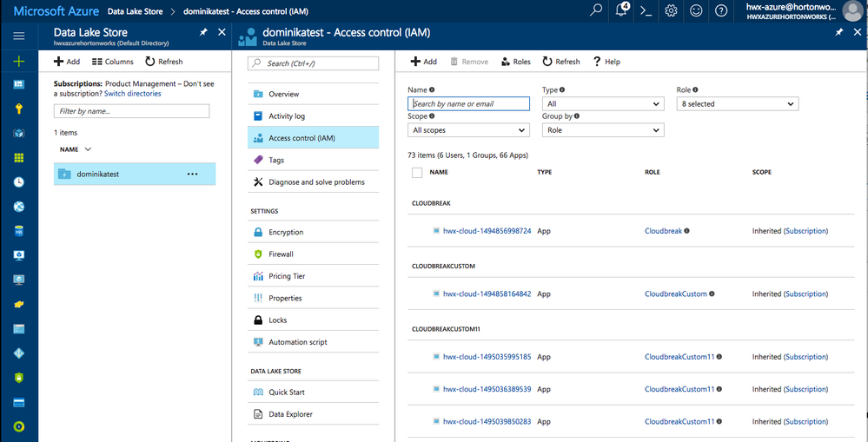
Task: Select Firewall in the settings menu
Action: coord(281,254)
